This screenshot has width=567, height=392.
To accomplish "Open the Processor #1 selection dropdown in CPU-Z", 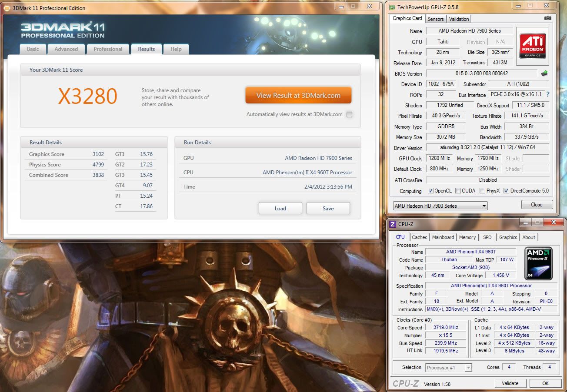I will tap(449, 368).
